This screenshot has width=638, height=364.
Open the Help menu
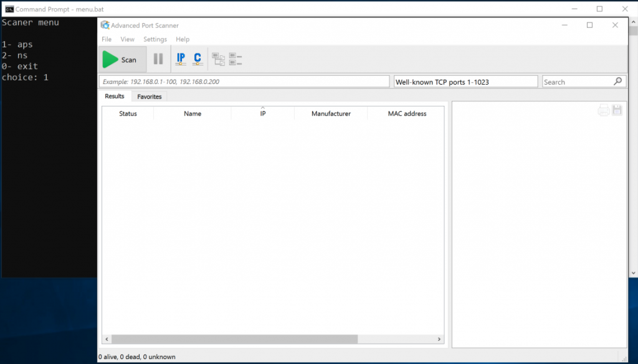click(183, 39)
